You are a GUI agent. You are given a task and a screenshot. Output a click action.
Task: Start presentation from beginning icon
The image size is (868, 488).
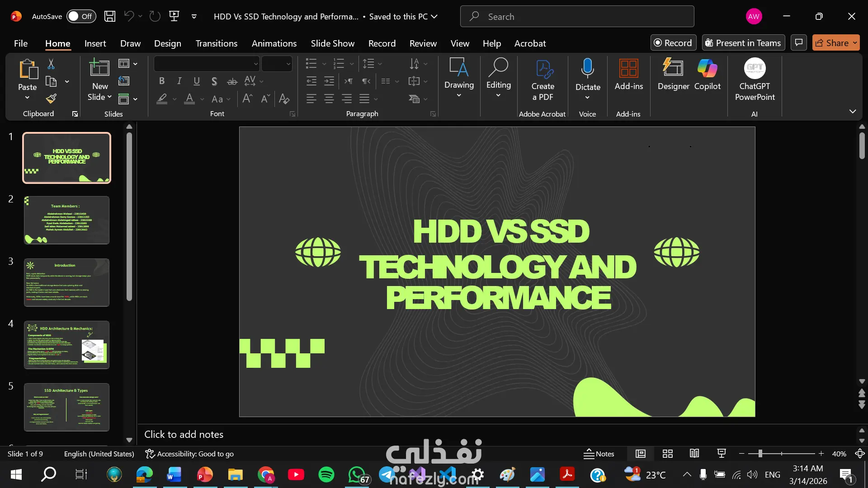click(174, 16)
